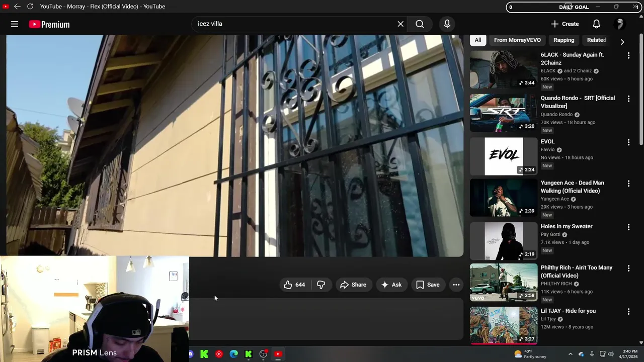Open more actions ellipsis under the video
The width and height of the screenshot is (644, 362).
pos(456,285)
